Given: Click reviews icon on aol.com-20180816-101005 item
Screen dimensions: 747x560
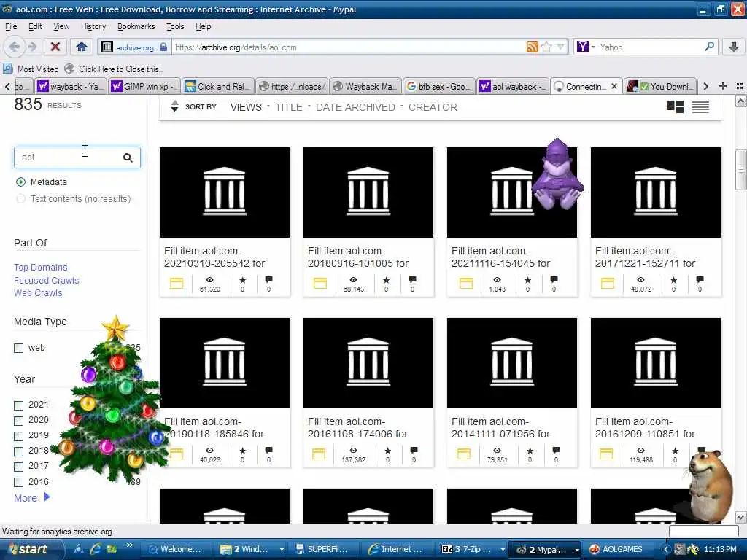Looking at the screenshot, I should tap(413, 279).
